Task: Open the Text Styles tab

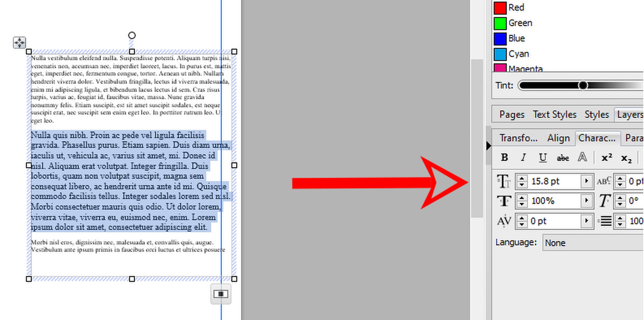Action: coord(554,115)
